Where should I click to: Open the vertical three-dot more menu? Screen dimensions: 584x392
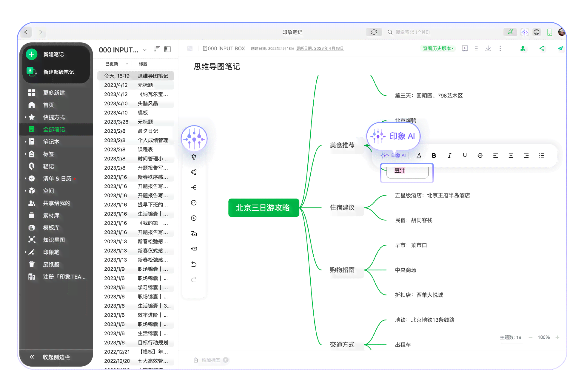pyautogui.click(x=500, y=48)
